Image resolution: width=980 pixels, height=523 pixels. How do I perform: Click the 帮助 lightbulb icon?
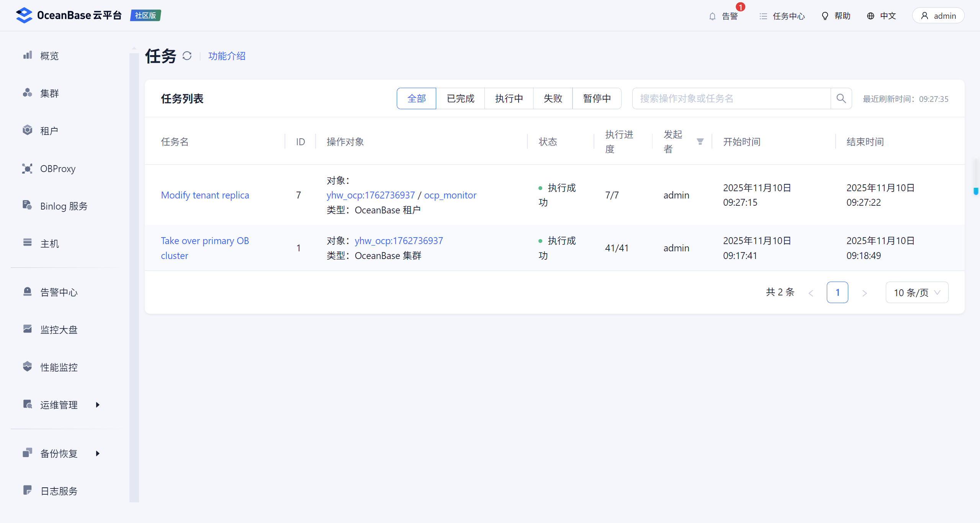pyautogui.click(x=825, y=16)
